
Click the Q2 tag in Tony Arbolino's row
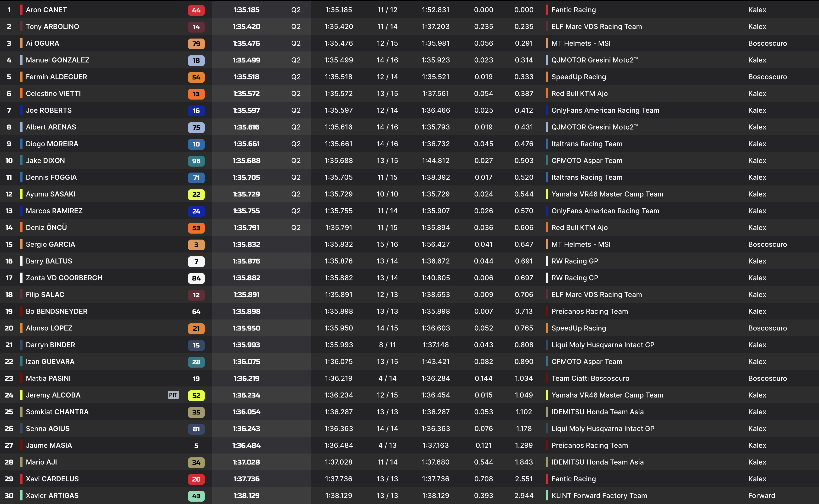(x=296, y=27)
